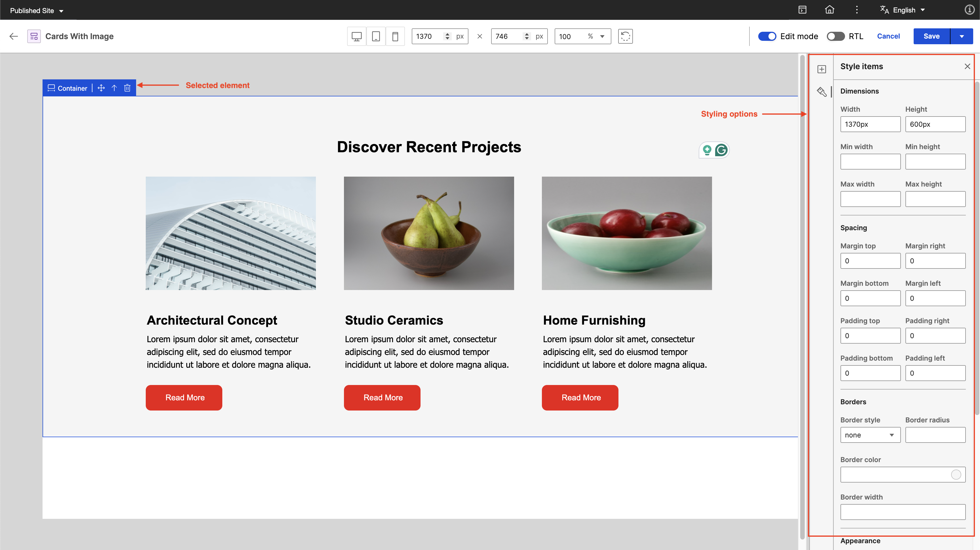
Task: Click the move icon on Container toolbar
Action: click(101, 88)
